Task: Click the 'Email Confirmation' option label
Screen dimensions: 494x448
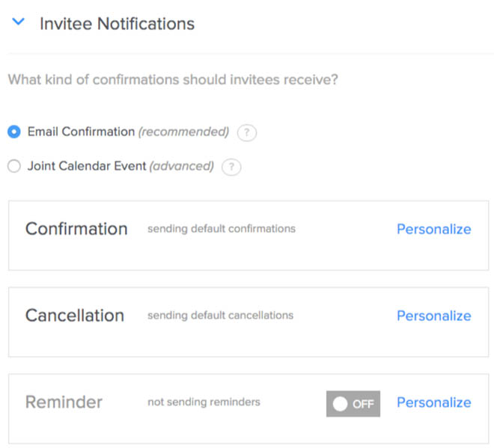Action: (x=81, y=132)
